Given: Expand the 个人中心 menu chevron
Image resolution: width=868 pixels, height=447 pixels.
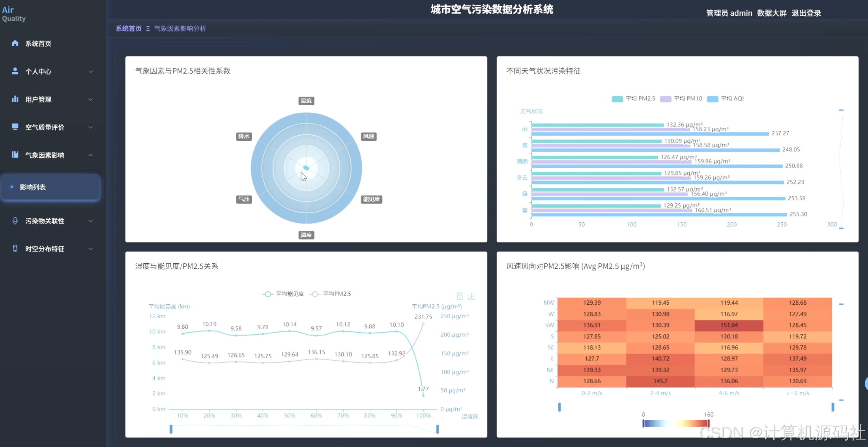Looking at the screenshot, I should [91, 71].
